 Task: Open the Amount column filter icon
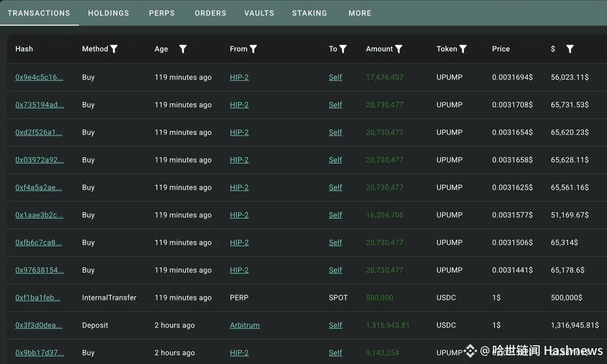399,49
